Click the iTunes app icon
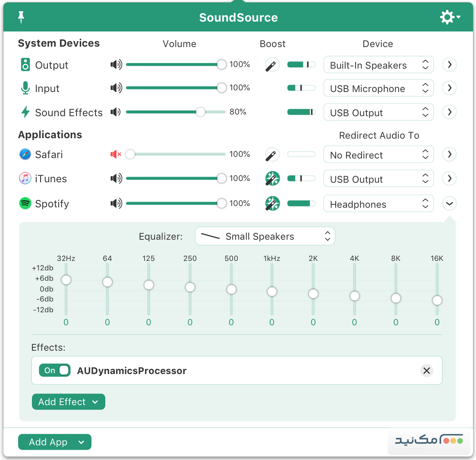The image size is (476, 460). 25,178
